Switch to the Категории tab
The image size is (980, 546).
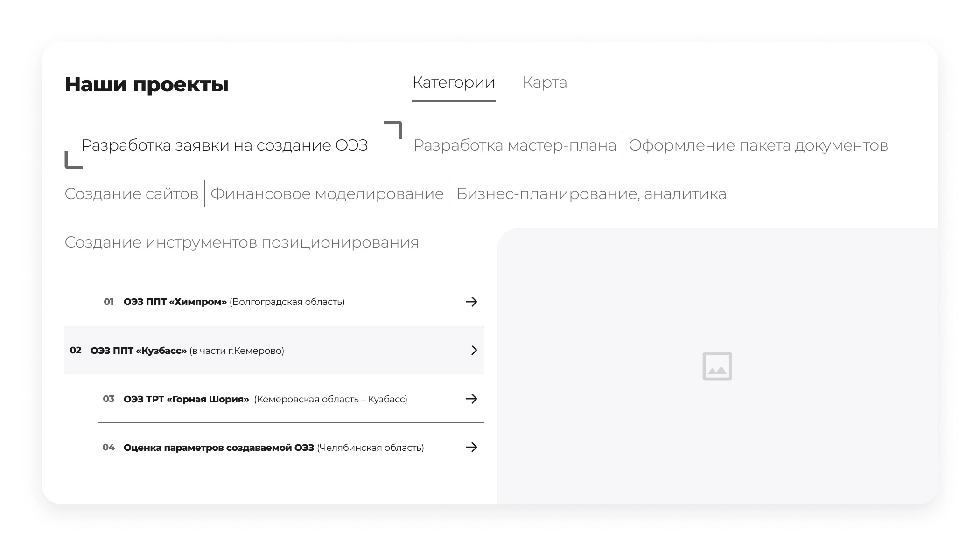(x=453, y=83)
